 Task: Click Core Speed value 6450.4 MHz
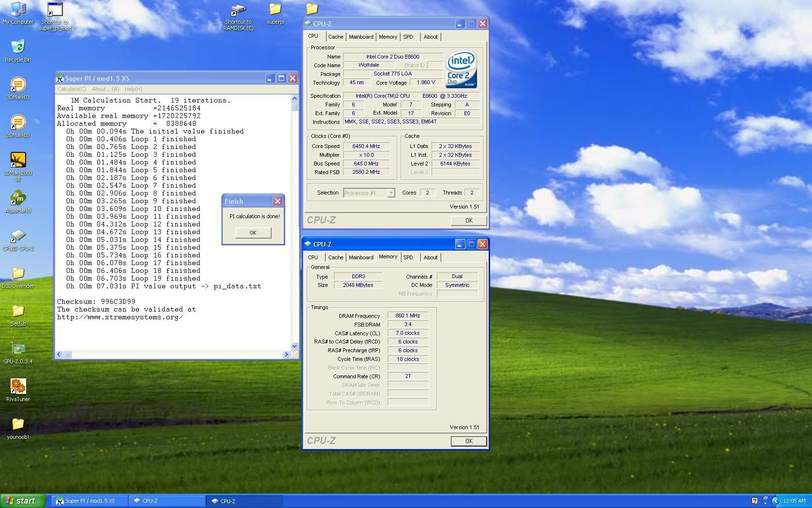pyautogui.click(x=366, y=146)
